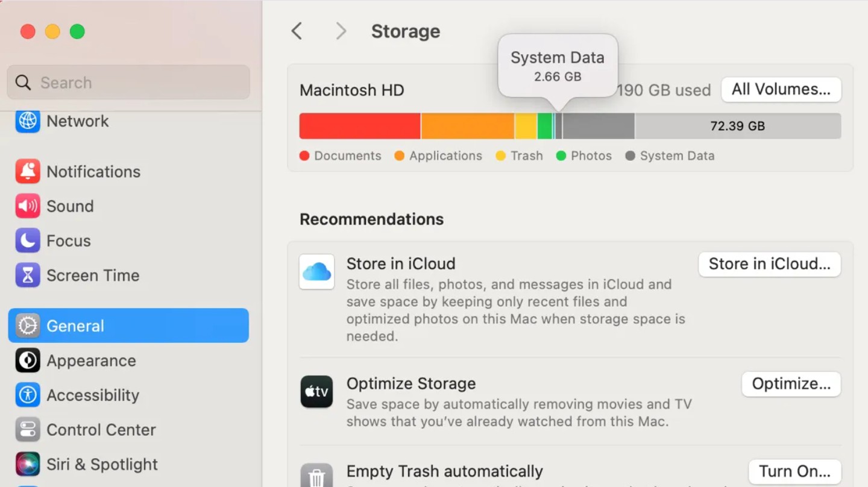Click inside the Search field
The width and height of the screenshot is (868, 487).
point(128,82)
